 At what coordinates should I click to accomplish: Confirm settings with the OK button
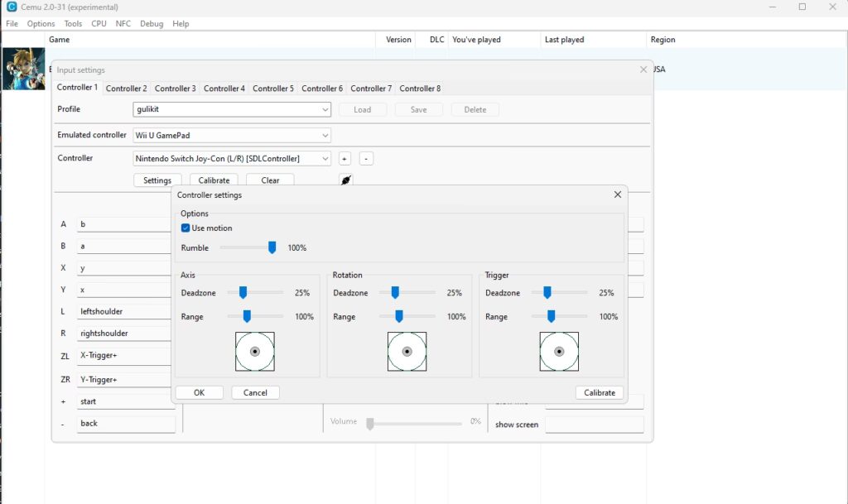tap(199, 393)
